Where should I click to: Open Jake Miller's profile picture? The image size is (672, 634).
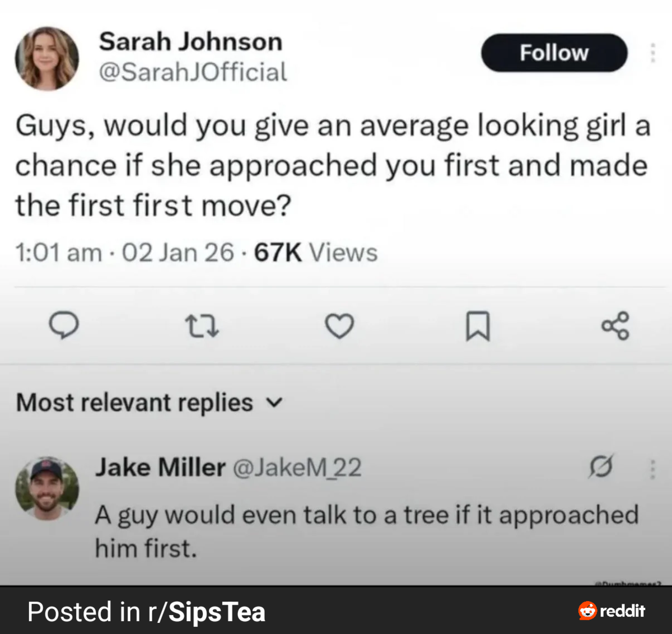(x=47, y=488)
